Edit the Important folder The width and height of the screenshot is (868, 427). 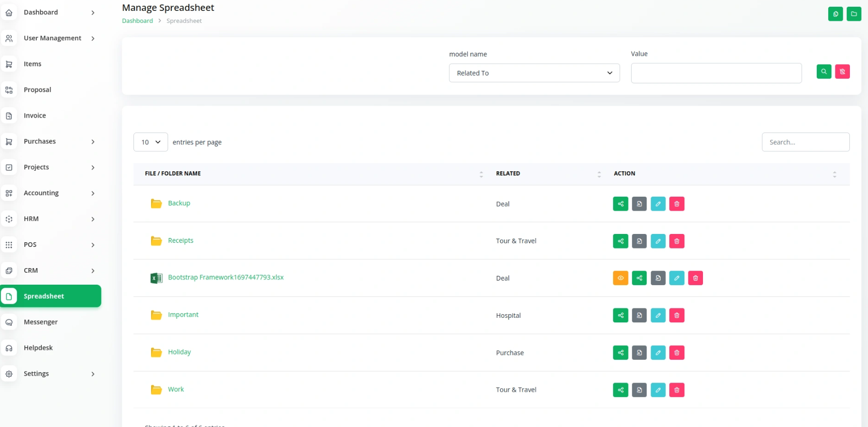pos(658,316)
